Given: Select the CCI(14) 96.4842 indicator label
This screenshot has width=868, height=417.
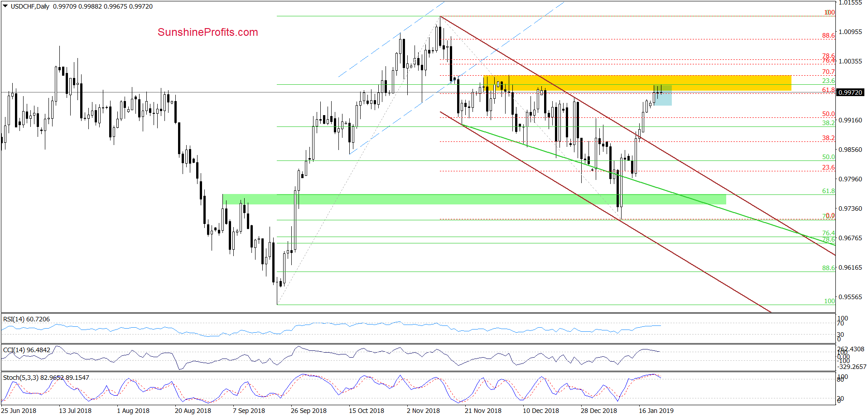Looking at the screenshot, I should pyautogui.click(x=27, y=350).
